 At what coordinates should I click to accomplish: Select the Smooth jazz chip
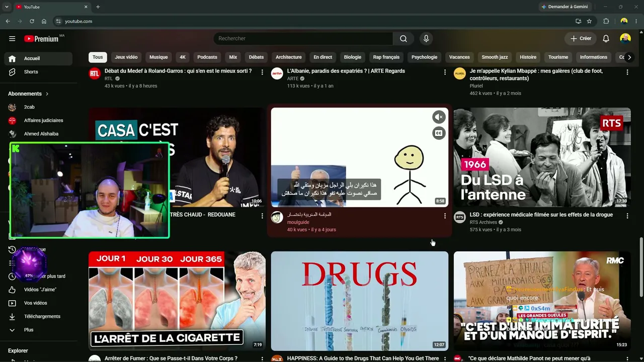pos(495,57)
